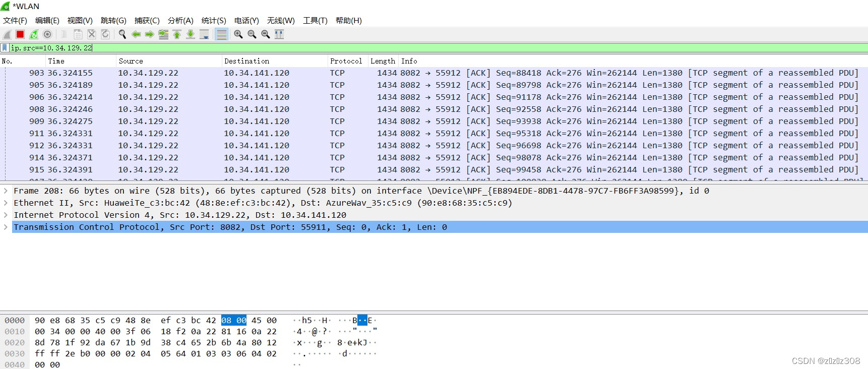Click the start capture shark fin icon

[x=7, y=34]
